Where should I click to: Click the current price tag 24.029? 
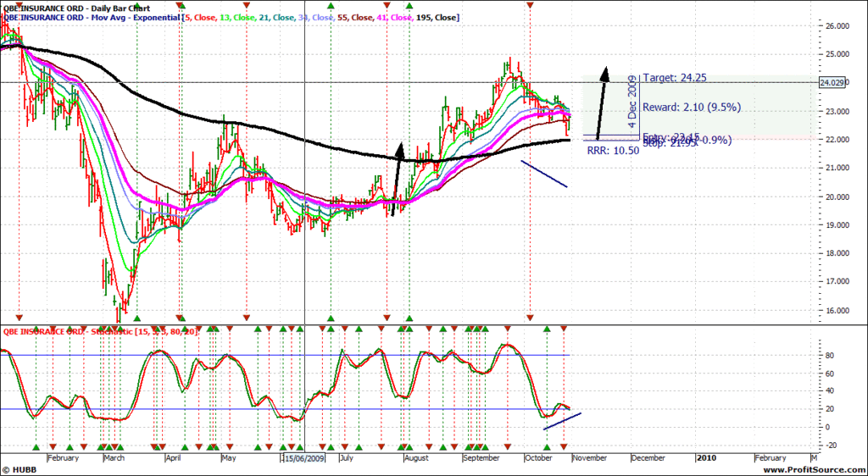(832, 82)
